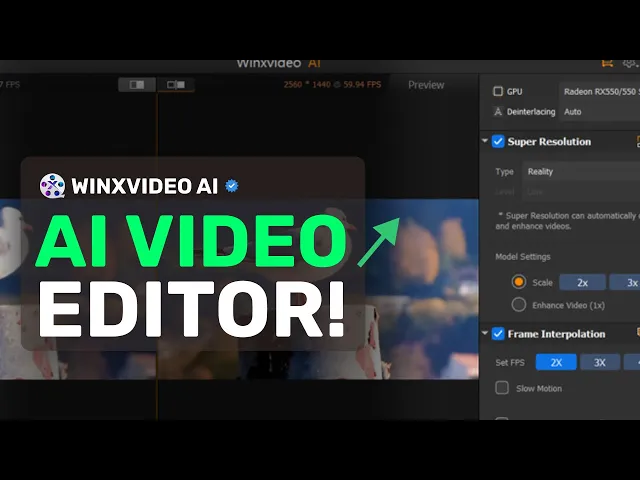Screen dimensions: 640x480
Task: Enable the Slow Motion checkbox
Action: [x=502, y=388]
